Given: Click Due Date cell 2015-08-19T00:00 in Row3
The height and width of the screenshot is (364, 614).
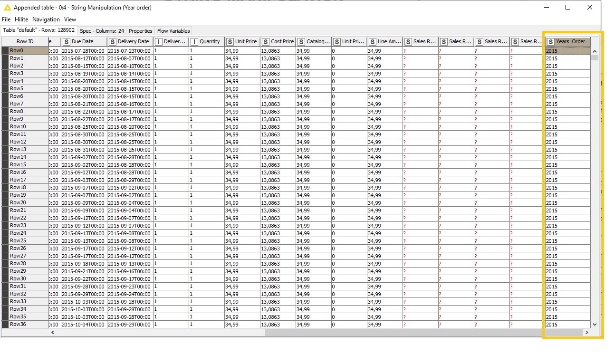Looking at the screenshot, I should coord(84,74).
